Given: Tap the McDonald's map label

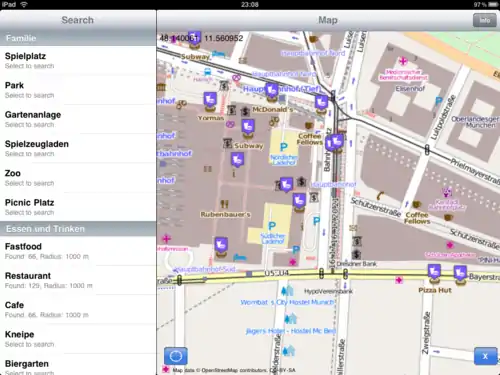Looking at the screenshot, I should coord(273,109).
